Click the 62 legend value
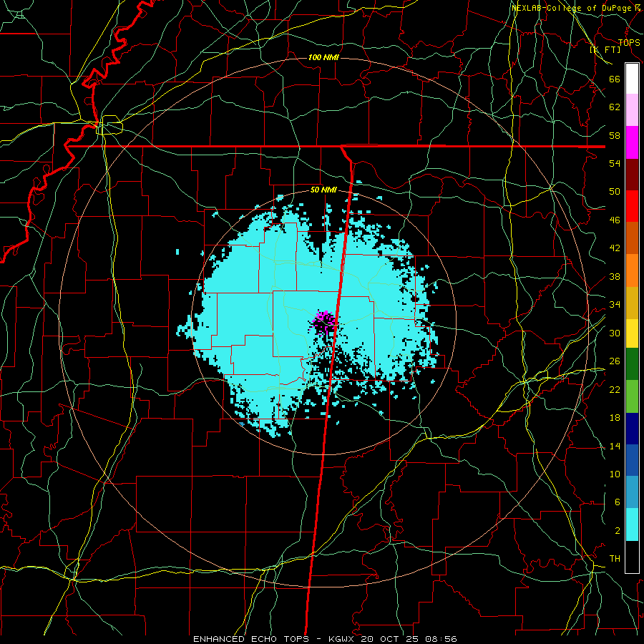This screenshot has width=644, height=644. pyautogui.click(x=615, y=107)
